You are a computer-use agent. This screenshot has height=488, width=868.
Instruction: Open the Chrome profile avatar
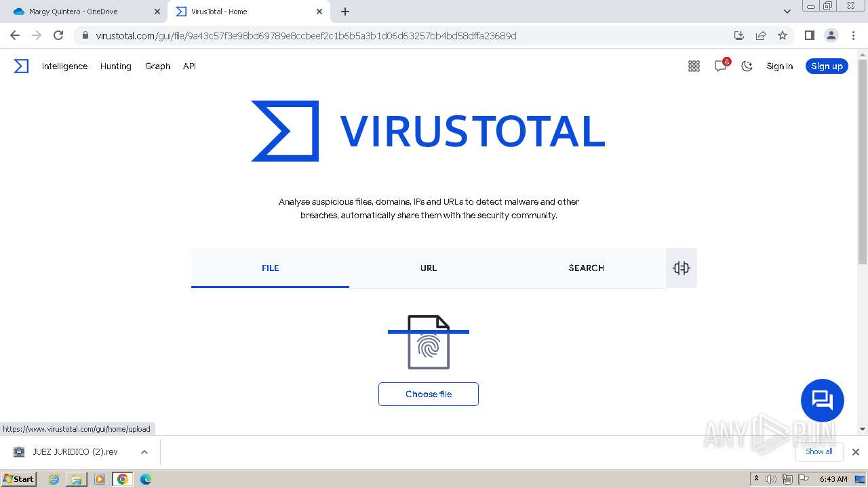(x=831, y=35)
